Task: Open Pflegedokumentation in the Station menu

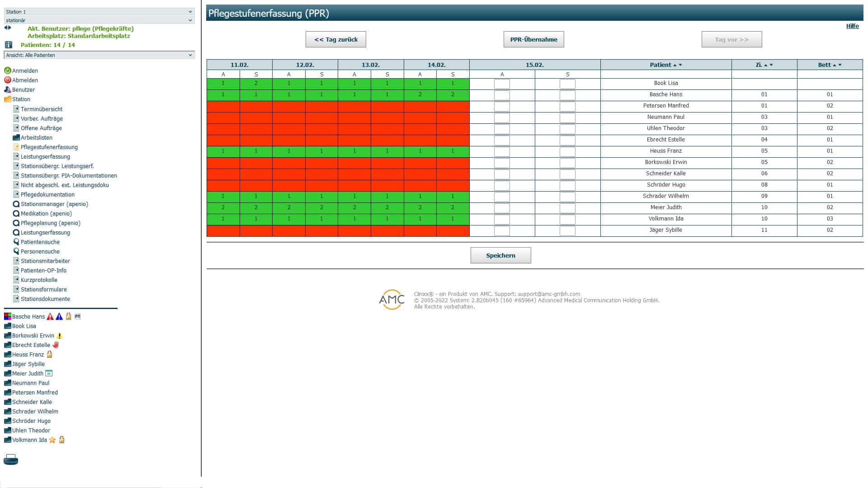Action: [x=47, y=195]
